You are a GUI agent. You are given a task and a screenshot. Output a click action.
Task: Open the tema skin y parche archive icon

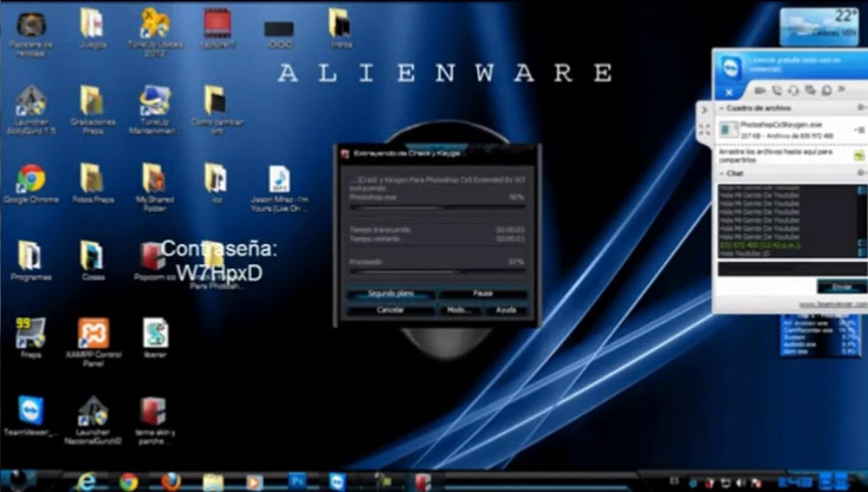tap(154, 420)
